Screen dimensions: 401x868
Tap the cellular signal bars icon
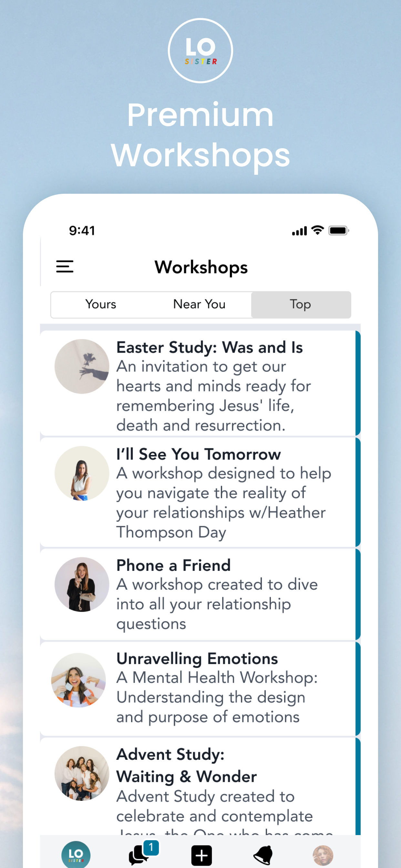pyautogui.click(x=299, y=231)
